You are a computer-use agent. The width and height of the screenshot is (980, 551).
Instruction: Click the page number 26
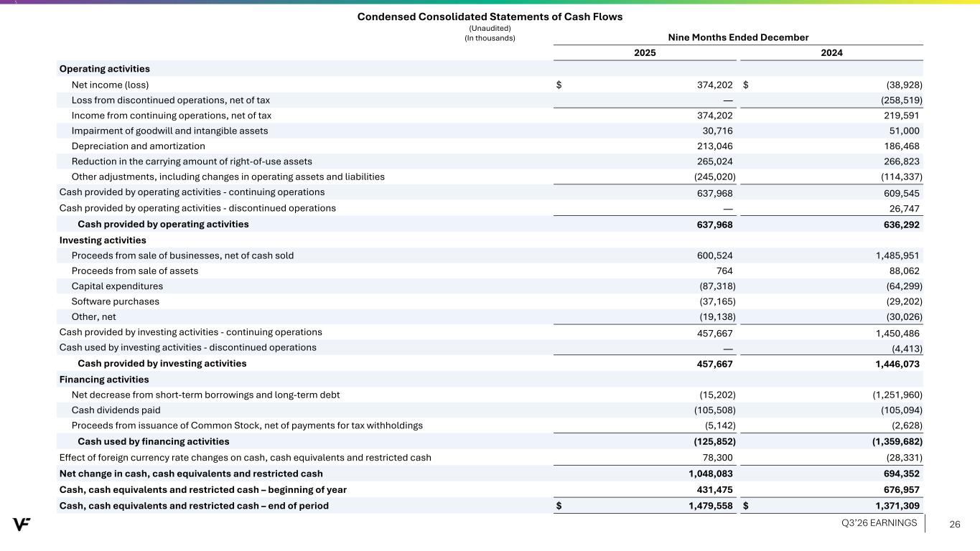coord(955,524)
